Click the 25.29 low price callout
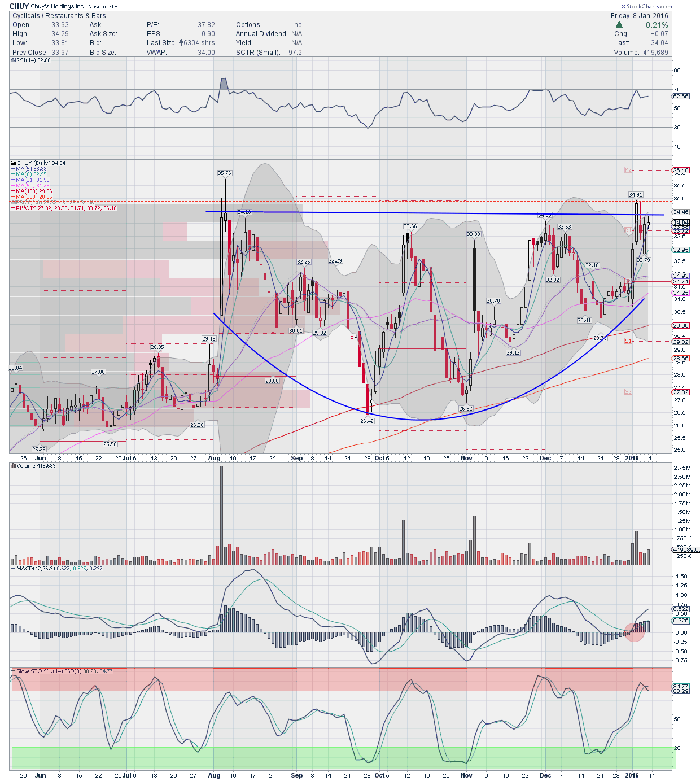Image resolution: width=700 pixels, height=781 pixels. point(39,449)
